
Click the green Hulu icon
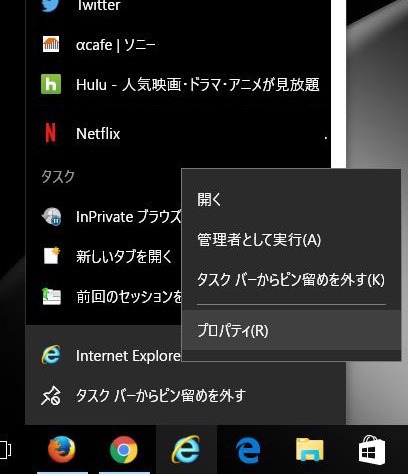point(51,84)
